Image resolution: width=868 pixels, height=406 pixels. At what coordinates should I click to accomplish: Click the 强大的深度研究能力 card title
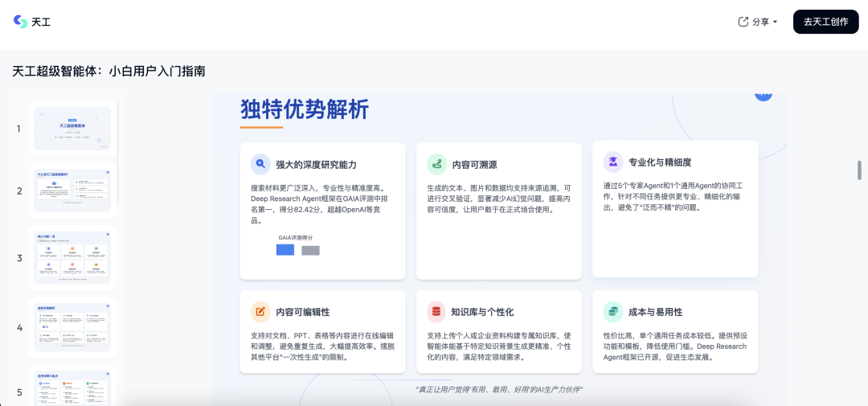click(317, 165)
